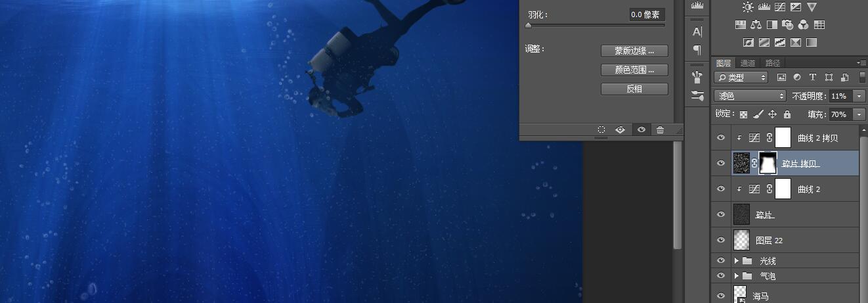Hide the 碎片 layer

[x=721, y=215]
